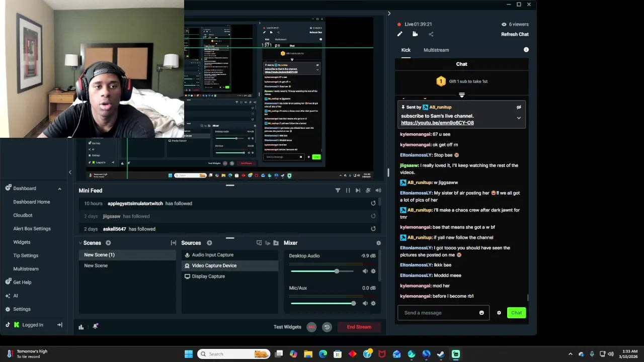The width and height of the screenshot is (644, 362).
Task: Toggle the Mini Feed mute-event-sounds bell icon
Action: pos(368,191)
